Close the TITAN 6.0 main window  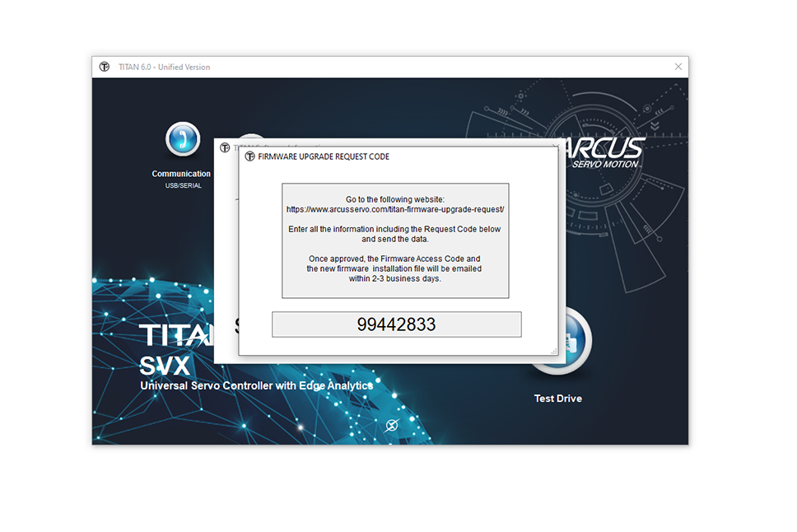[678, 67]
